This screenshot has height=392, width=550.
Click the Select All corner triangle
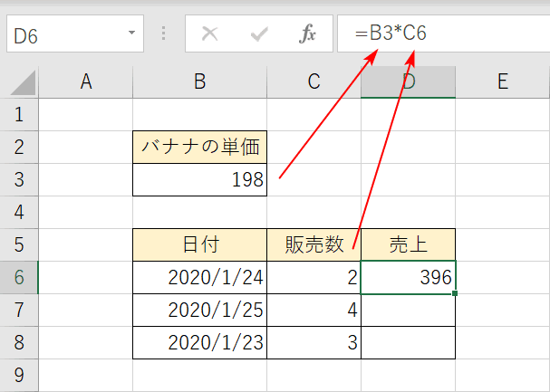point(23,82)
